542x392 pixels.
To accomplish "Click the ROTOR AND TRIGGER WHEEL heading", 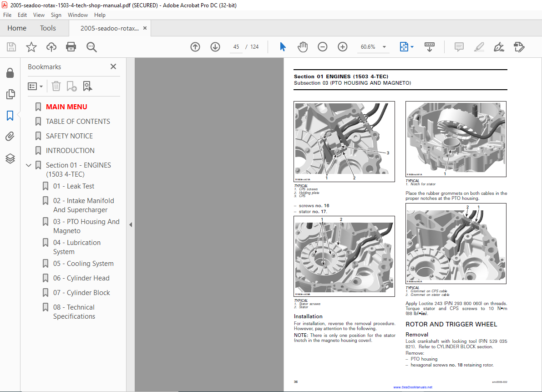I will point(451,324).
